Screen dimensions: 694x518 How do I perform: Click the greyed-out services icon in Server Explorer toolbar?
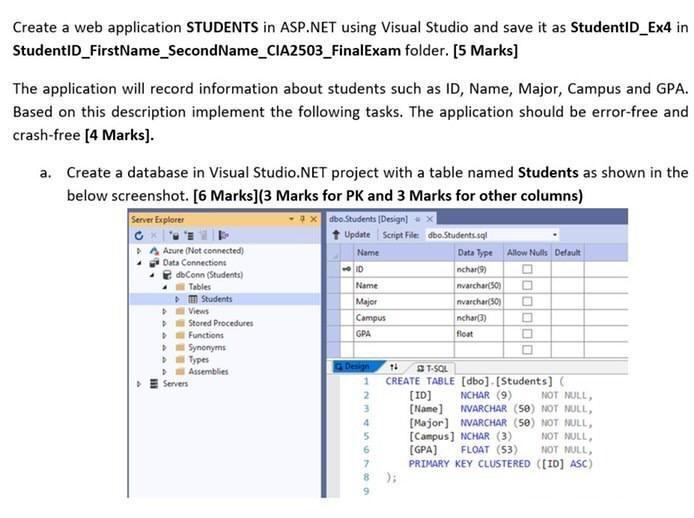(203, 236)
